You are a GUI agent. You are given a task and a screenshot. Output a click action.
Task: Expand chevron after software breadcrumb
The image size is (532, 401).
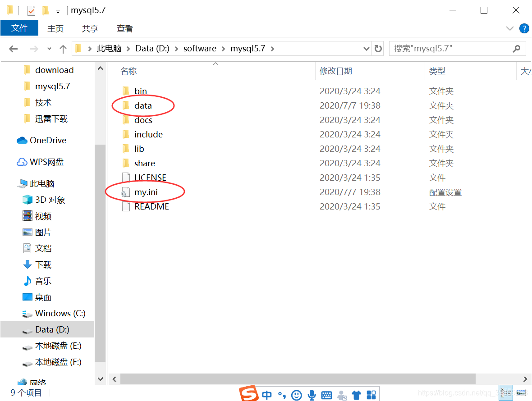click(x=223, y=49)
